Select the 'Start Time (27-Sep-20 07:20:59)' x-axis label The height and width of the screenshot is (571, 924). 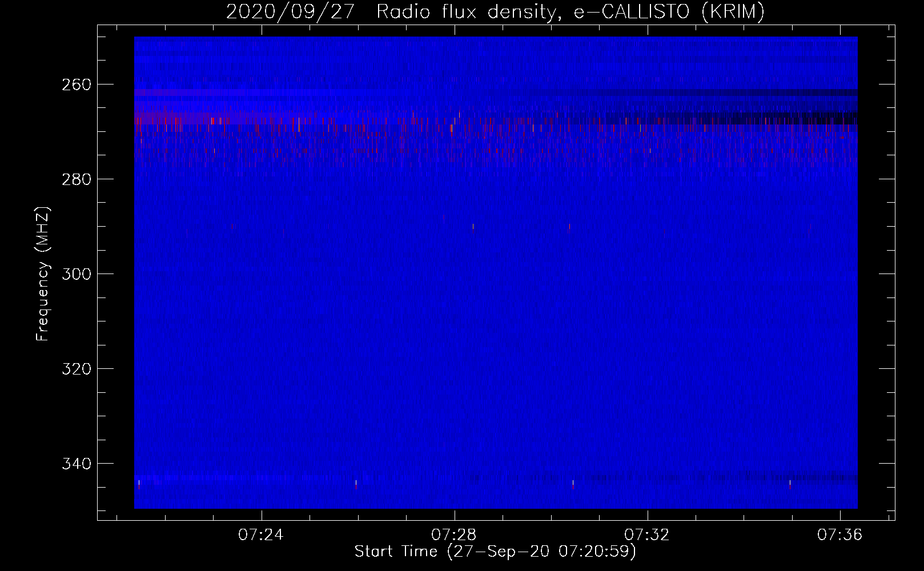coord(495,552)
